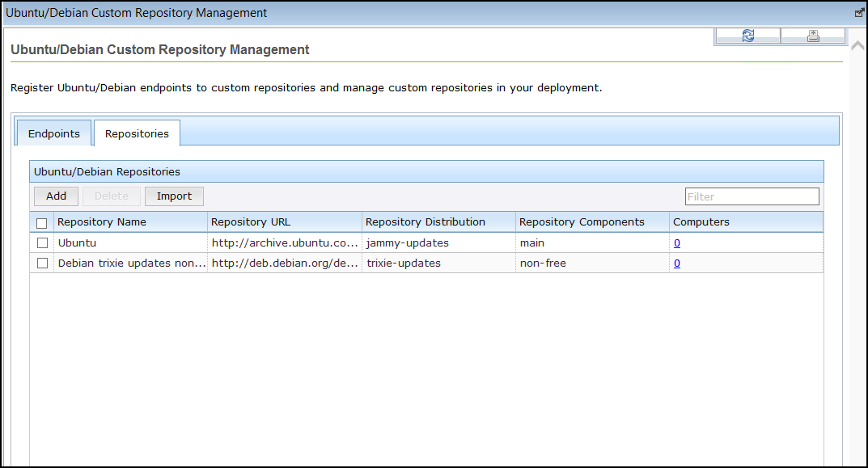Click the pop-out window icon in title bar
The height and width of the screenshot is (468, 868).
(x=859, y=13)
